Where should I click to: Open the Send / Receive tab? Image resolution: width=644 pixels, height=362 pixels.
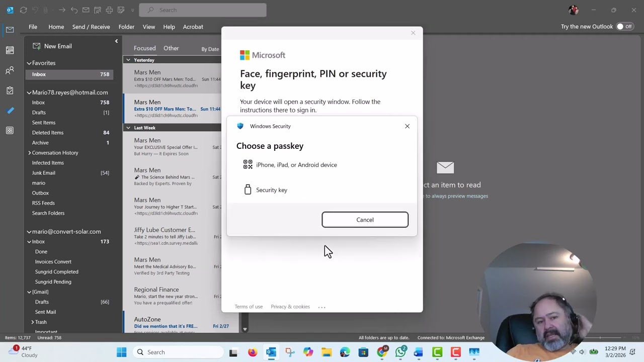[x=91, y=27]
